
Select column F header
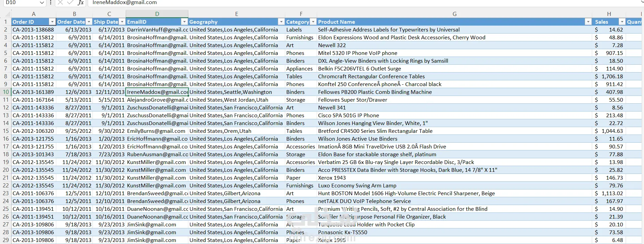tap(301, 14)
